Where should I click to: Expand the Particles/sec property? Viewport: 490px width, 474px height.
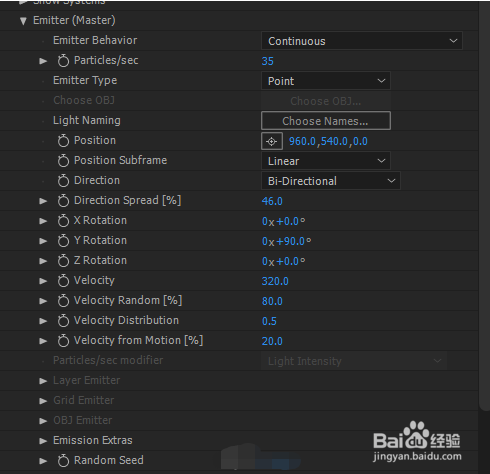pos(43,61)
